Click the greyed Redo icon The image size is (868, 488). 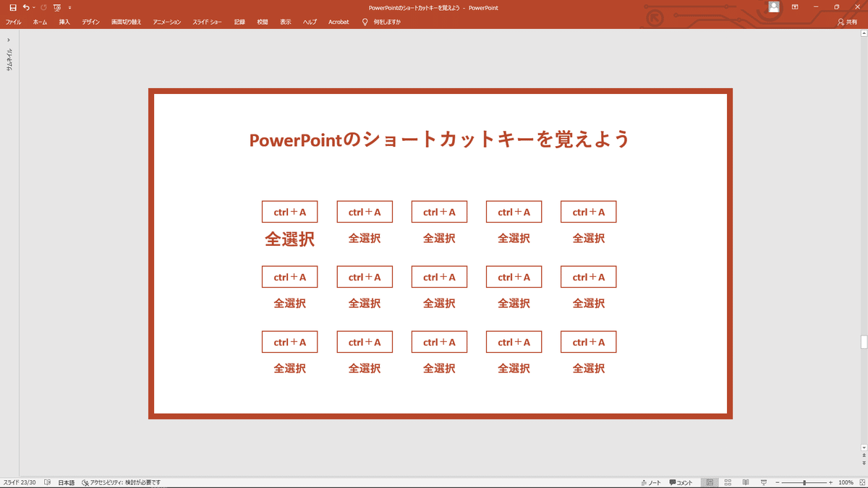pyautogui.click(x=43, y=7)
